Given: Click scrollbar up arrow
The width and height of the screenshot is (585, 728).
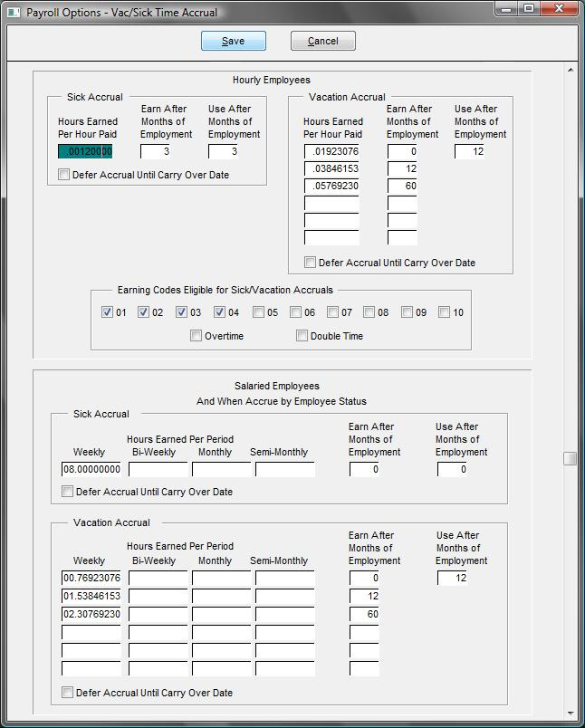Looking at the screenshot, I should point(571,70).
